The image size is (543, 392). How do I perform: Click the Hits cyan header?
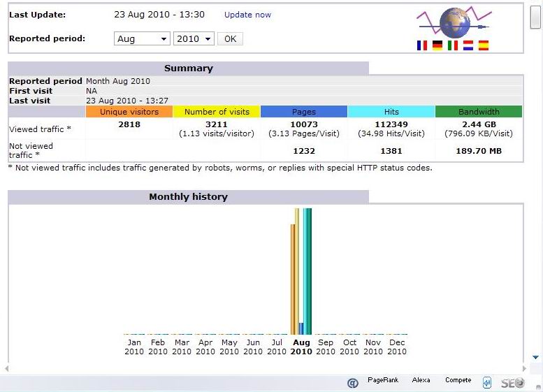coord(391,112)
